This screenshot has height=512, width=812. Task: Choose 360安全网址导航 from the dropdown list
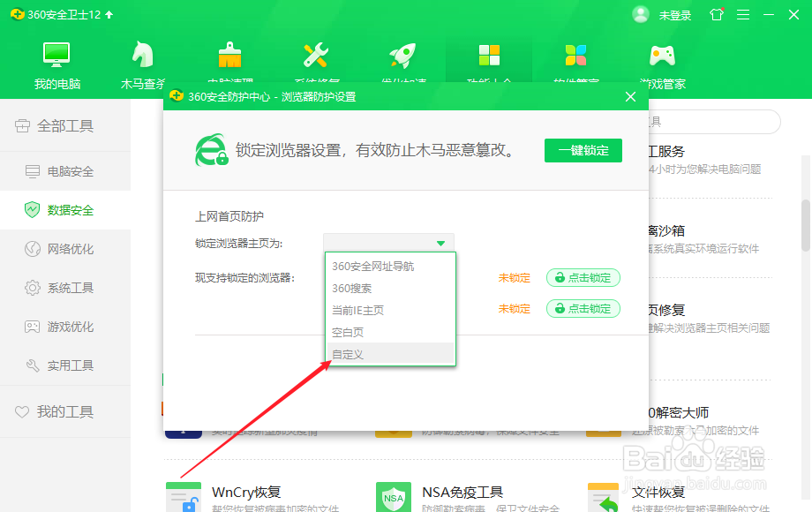[390, 266]
